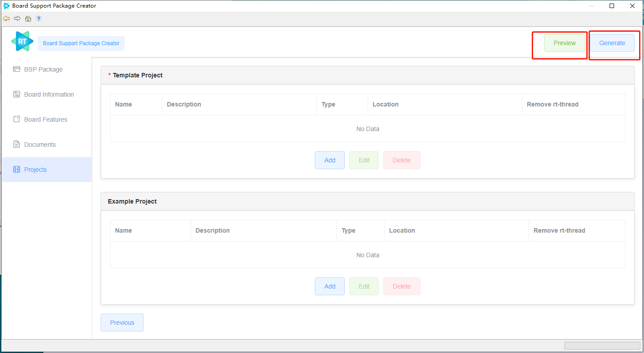Click the Board Features sidebar icon
This screenshot has width=644, height=353.
click(x=17, y=119)
